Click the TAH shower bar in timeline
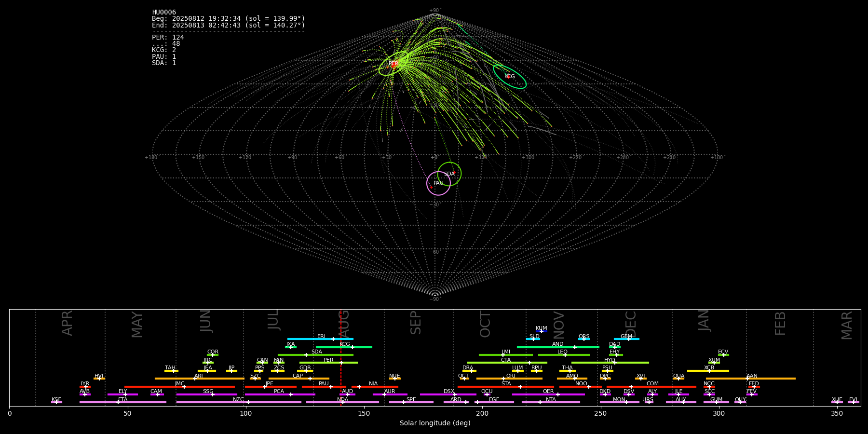Screen dimensions: 868x434 (171, 371)
